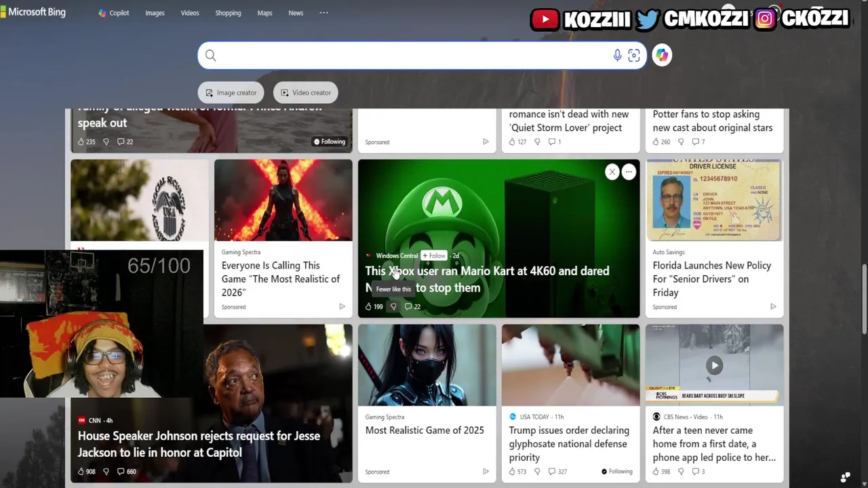Like the glyphosate story with 573 likes

tap(517, 471)
